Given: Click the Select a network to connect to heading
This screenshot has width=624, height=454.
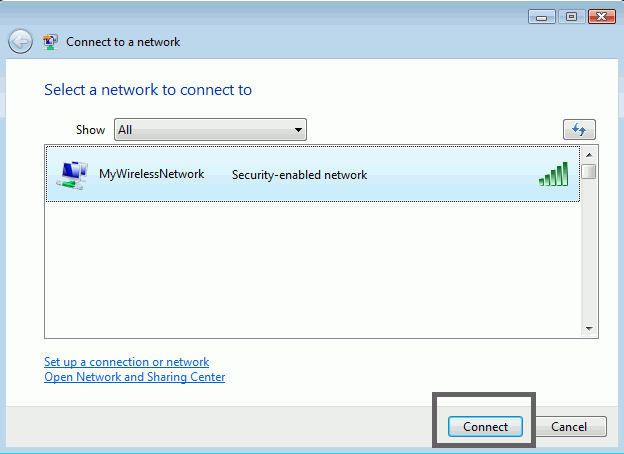Looking at the screenshot, I should point(148,90).
